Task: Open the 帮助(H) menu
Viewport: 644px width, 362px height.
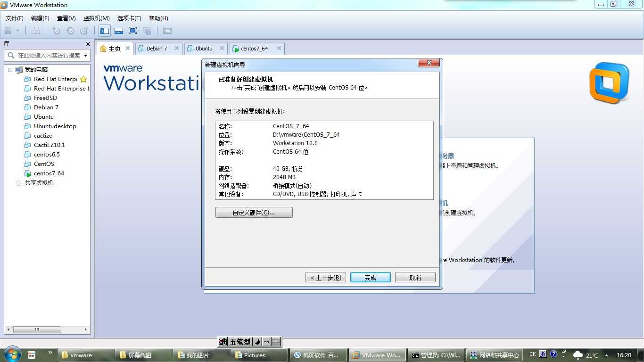Action: (158, 18)
